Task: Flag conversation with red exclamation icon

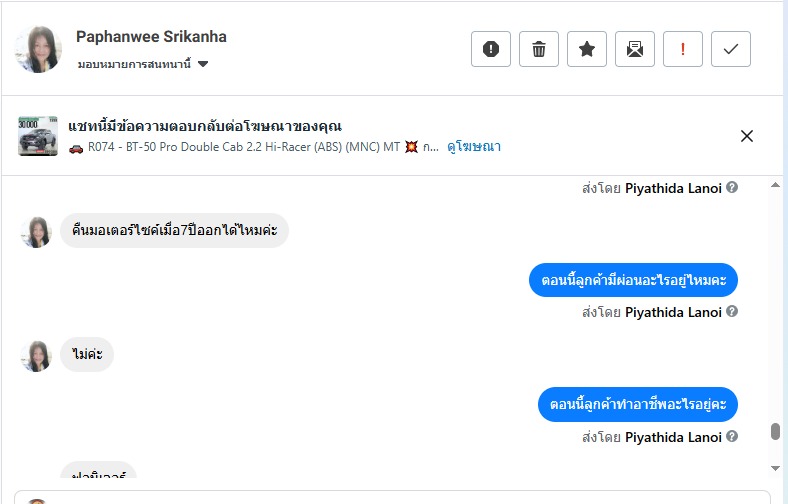Action: point(683,49)
